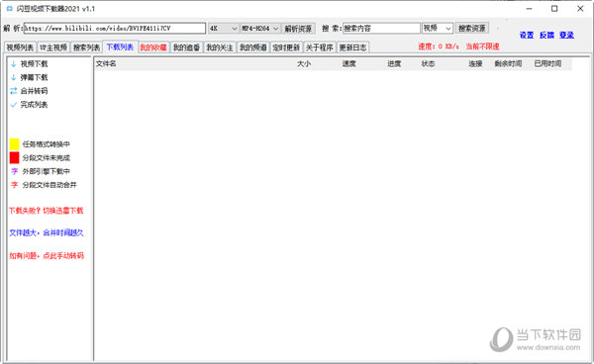Switch to the 搜索列表 tab

pyautogui.click(x=86, y=47)
